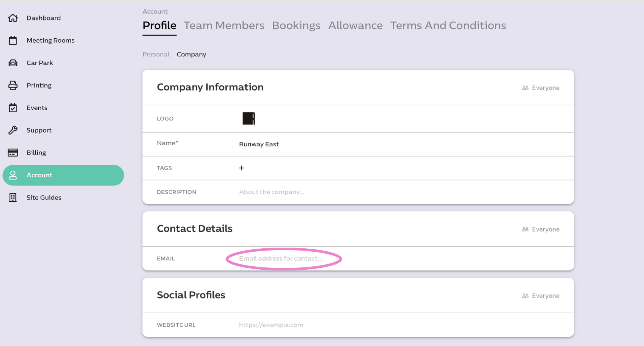The width and height of the screenshot is (644, 346).
Task: Open Billing via the card icon
Action: tap(13, 153)
